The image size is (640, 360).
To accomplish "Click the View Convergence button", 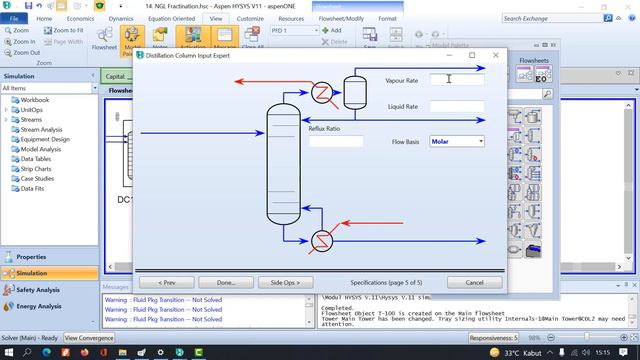I will click(89, 338).
